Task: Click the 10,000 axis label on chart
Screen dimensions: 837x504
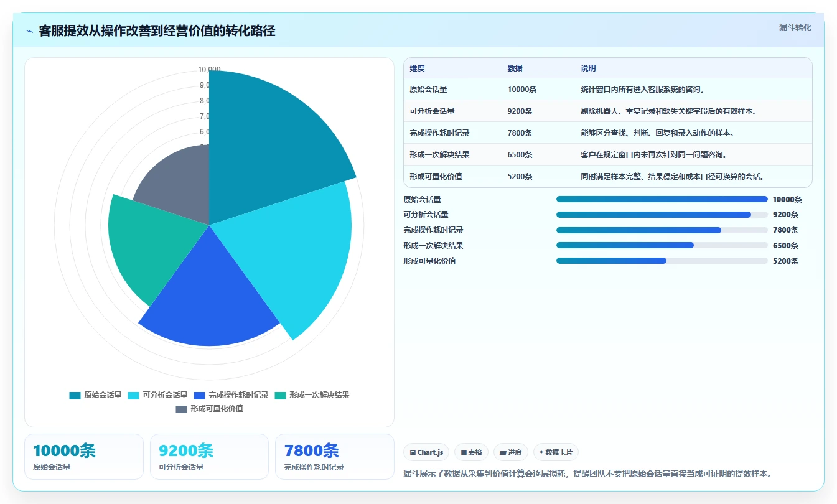Action: [x=210, y=69]
